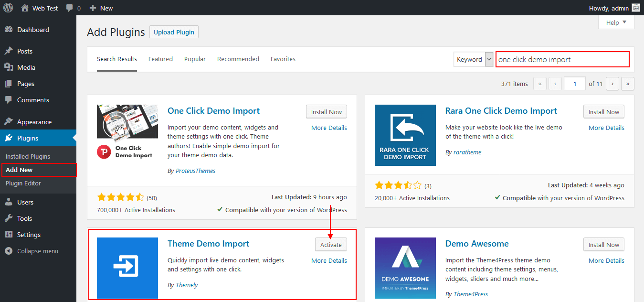Click the '371 items' count text
Image resolution: width=644 pixels, height=302 pixels.
[x=515, y=84]
